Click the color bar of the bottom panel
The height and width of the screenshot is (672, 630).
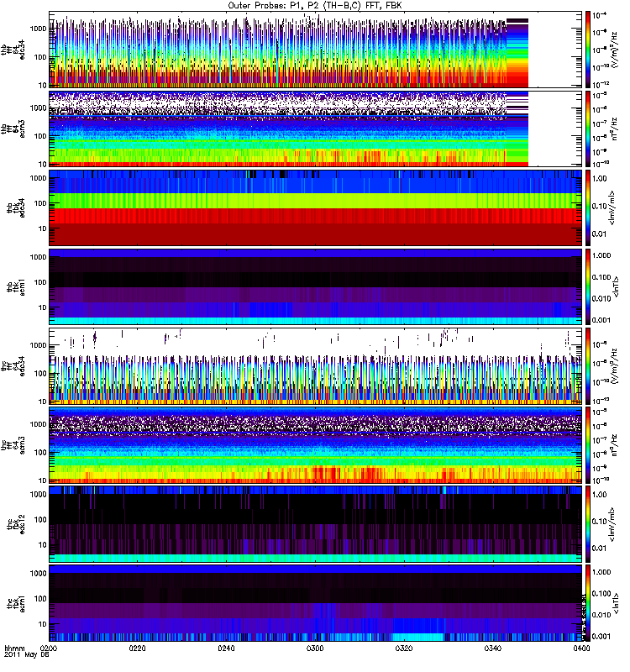tap(591, 602)
